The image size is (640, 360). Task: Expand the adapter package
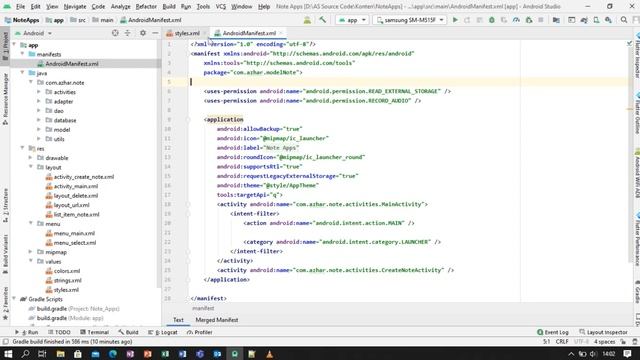tap(39, 101)
